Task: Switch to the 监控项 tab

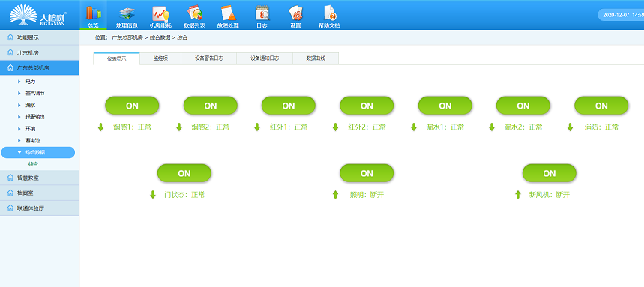Action: [160, 58]
